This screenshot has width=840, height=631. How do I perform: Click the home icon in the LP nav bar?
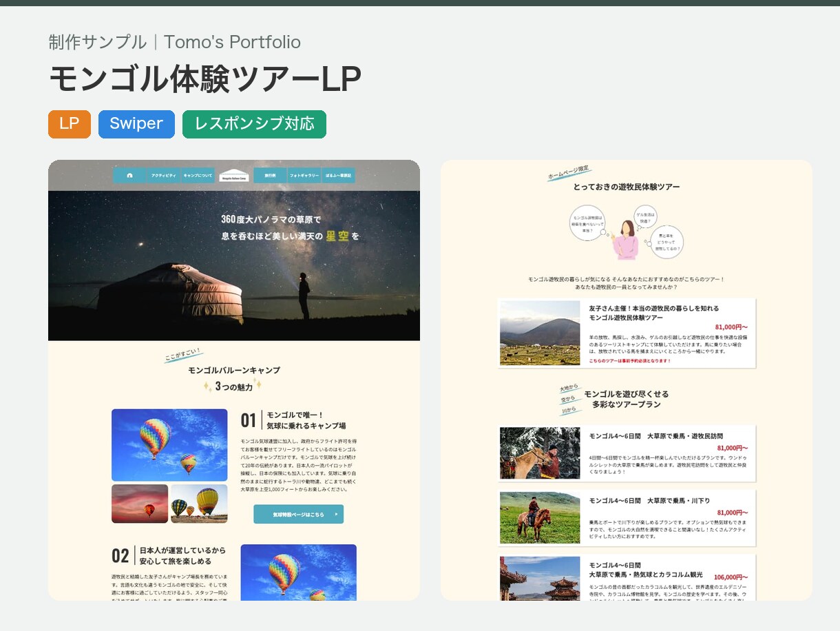coord(129,176)
